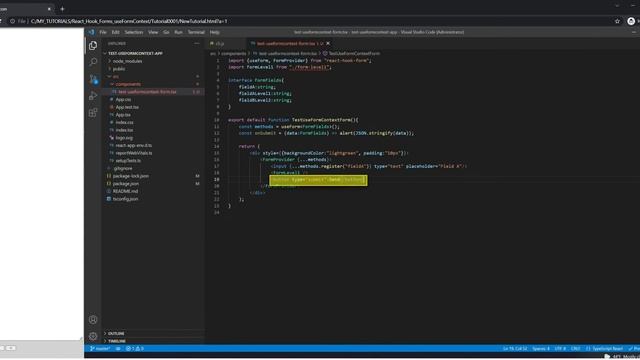The image size is (640, 360).
Task: Open tsconfig.json file
Action: (x=125, y=199)
